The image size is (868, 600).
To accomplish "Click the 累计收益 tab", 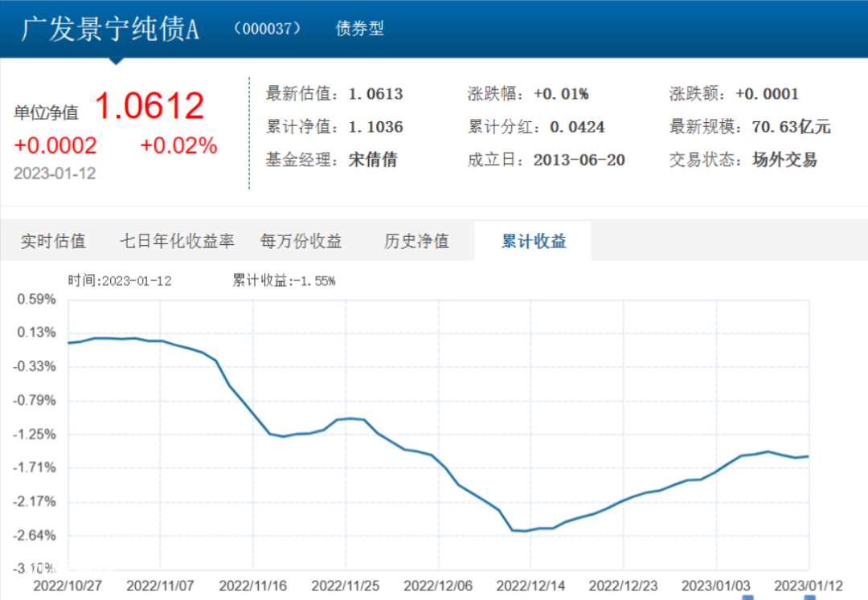I will (x=534, y=241).
